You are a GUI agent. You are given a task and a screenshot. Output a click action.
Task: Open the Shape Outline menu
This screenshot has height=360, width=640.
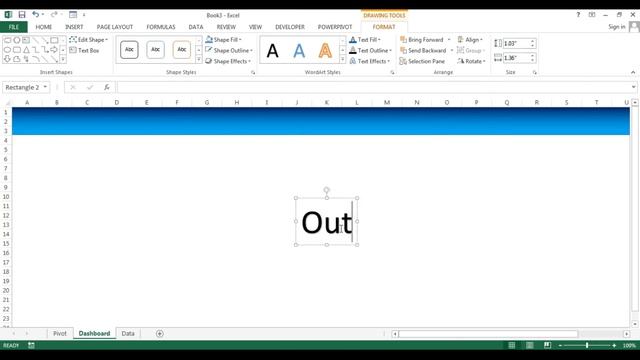[229, 50]
